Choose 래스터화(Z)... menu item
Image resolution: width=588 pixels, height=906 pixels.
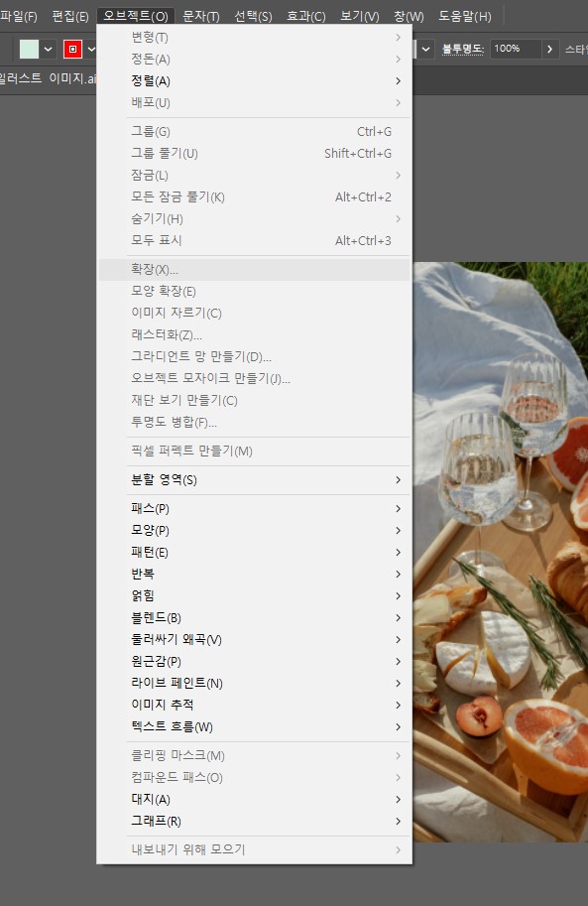click(254, 335)
